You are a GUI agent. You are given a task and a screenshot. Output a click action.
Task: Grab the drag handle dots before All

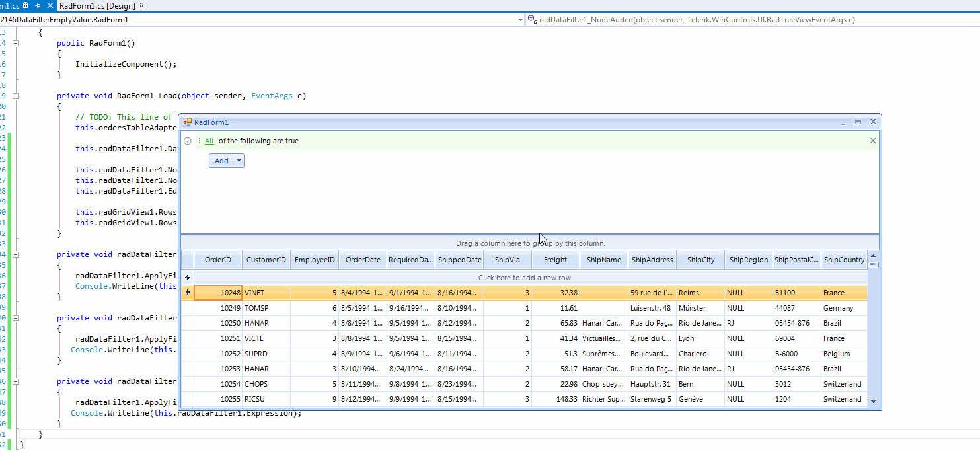pos(200,141)
